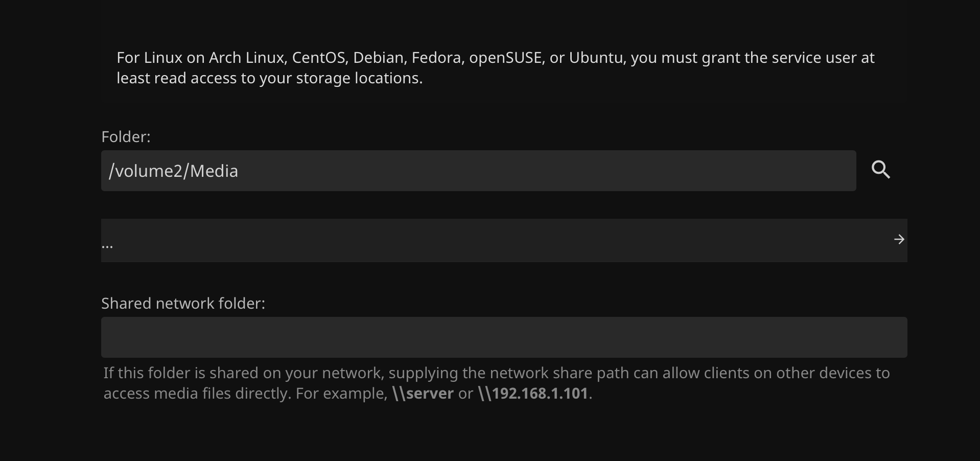The image size is (980, 461).
Task: Click the "Folder:" label
Action: [x=126, y=137]
